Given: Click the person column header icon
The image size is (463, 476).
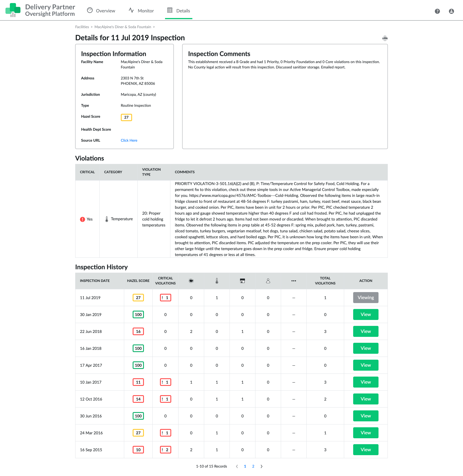Looking at the screenshot, I should pyautogui.click(x=268, y=281).
